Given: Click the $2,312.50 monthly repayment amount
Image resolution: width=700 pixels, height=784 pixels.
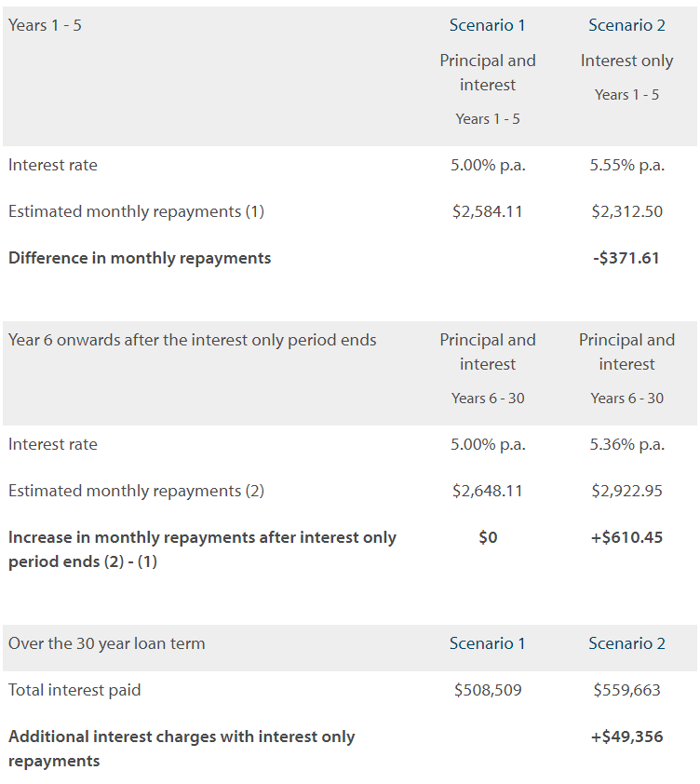Looking at the screenshot, I should coord(627,211).
